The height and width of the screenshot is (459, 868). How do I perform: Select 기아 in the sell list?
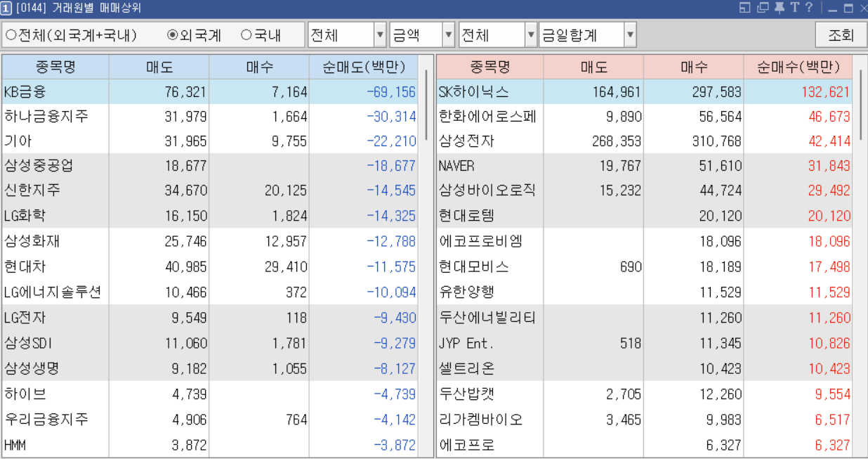[210, 141]
